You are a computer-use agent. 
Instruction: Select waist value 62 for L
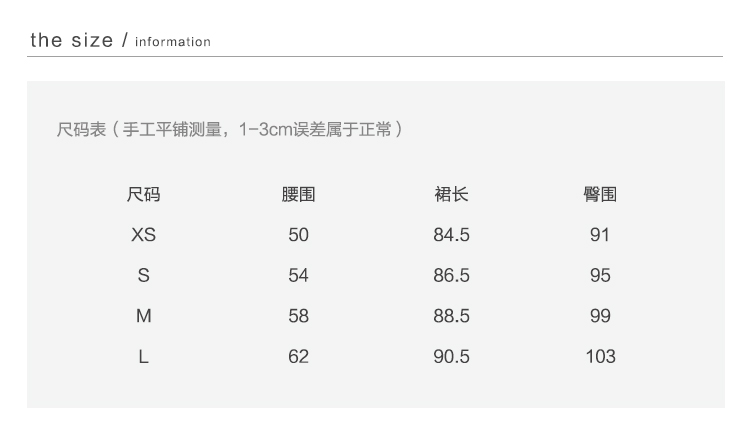pyautogui.click(x=298, y=356)
